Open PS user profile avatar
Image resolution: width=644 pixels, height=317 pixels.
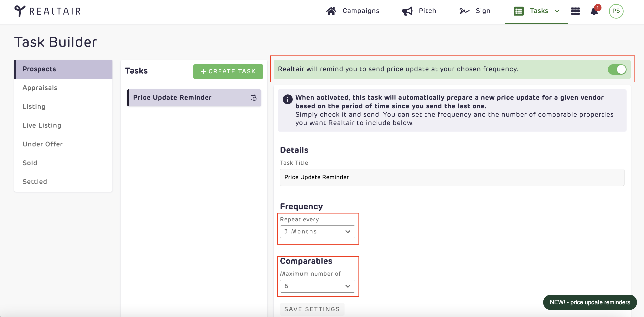[x=616, y=11]
